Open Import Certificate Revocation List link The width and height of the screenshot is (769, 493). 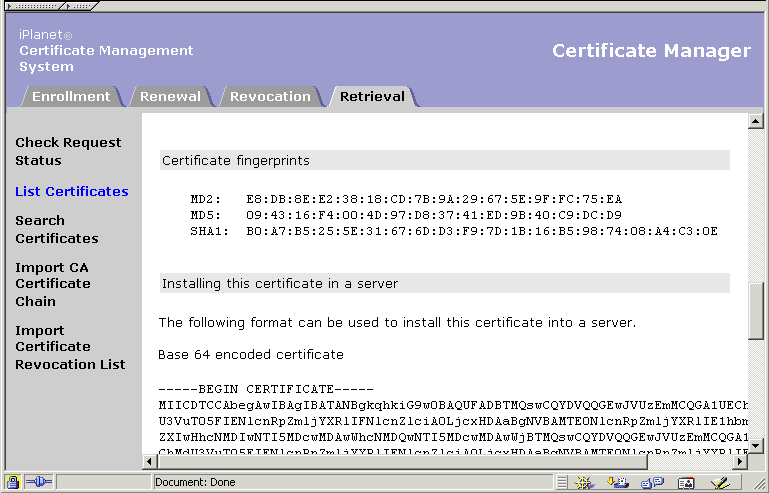pos(70,347)
